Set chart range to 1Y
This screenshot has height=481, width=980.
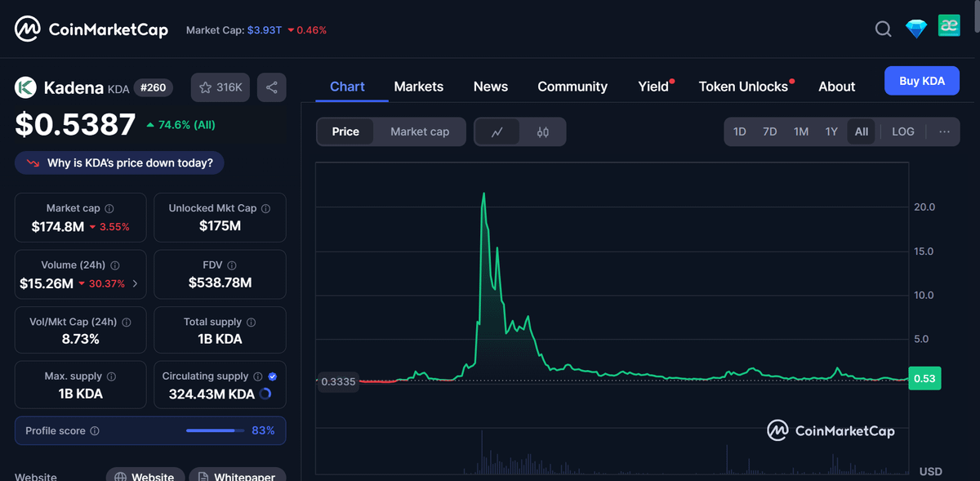point(831,131)
